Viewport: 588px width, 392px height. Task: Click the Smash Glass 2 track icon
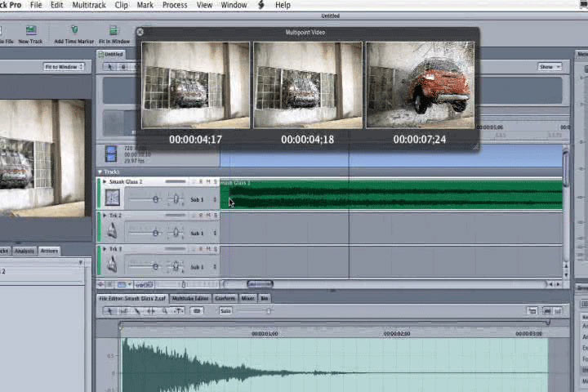[112, 198]
